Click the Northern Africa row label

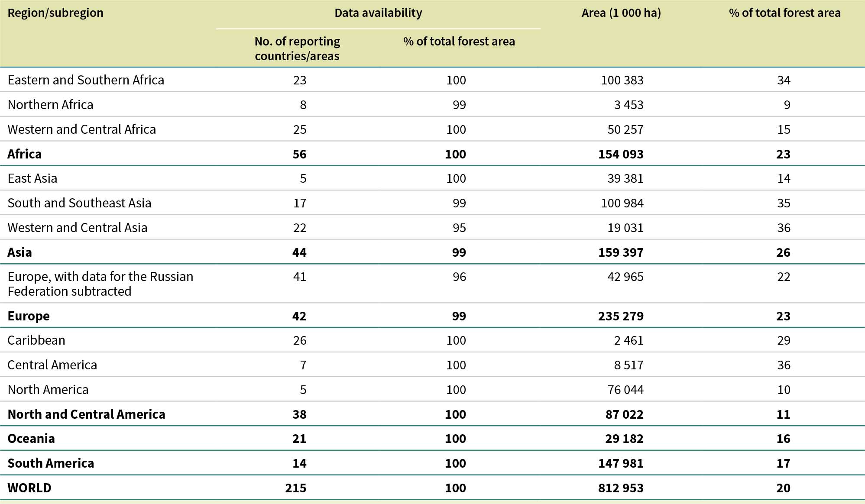point(50,105)
